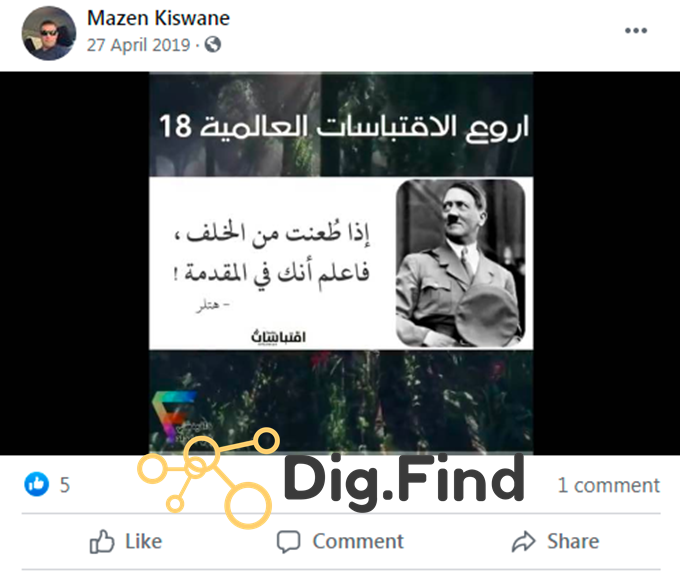Click the blue thumbs-up reaction icon
This screenshot has width=680, height=571.
[x=36, y=484]
